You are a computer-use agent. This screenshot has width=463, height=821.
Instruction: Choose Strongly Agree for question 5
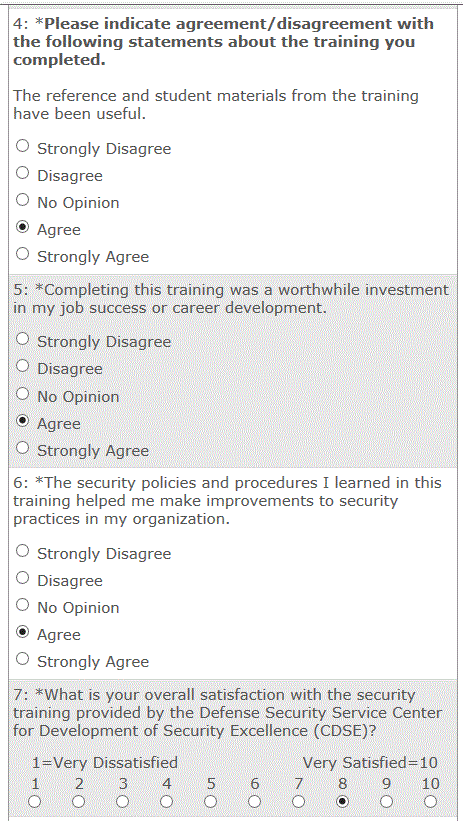click(x=23, y=448)
